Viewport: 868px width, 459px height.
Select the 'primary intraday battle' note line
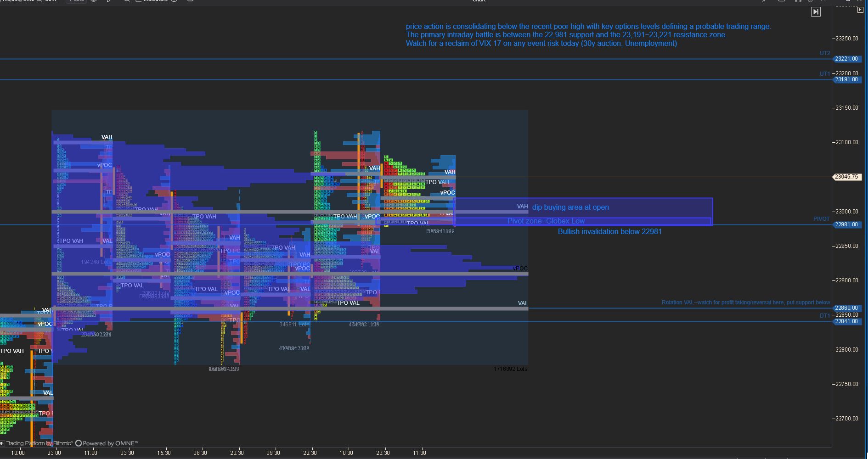pyautogui.click(x=566, y=35)
